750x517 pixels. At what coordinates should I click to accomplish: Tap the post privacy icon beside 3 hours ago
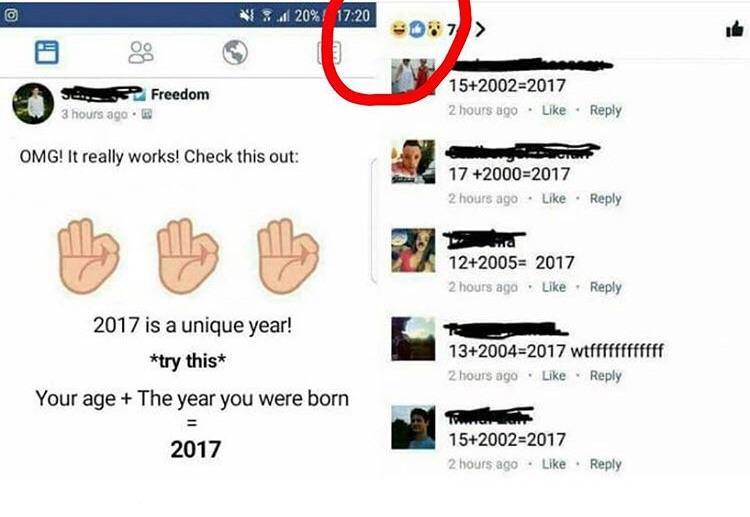tap(147, 114)
